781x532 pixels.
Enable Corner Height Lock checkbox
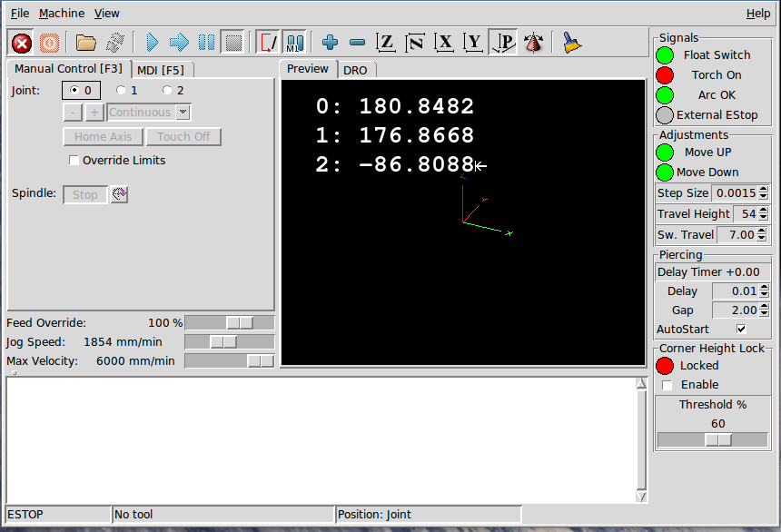667,385
